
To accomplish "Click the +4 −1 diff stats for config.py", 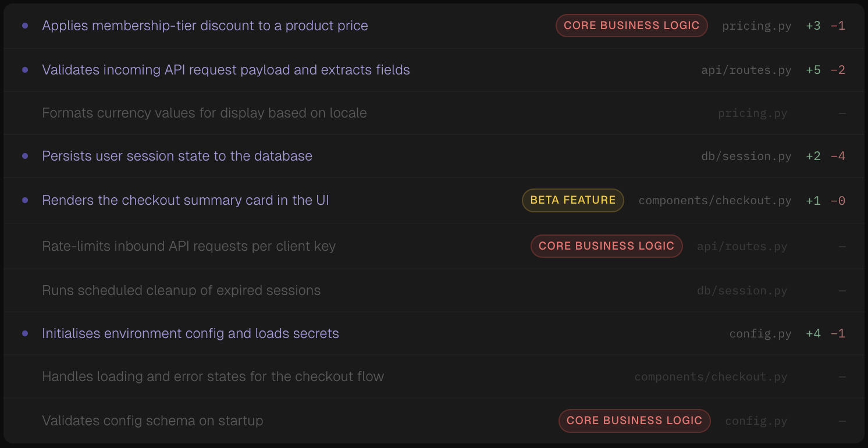I will coord(825,333).
